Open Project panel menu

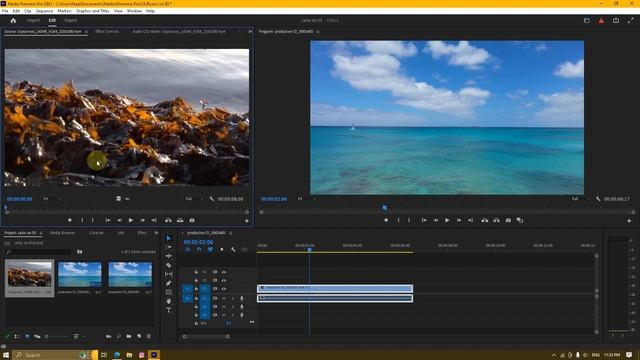41,233
